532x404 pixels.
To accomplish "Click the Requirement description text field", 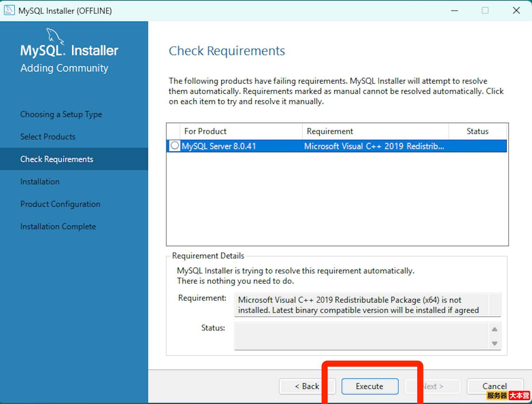I will (368, 305).
